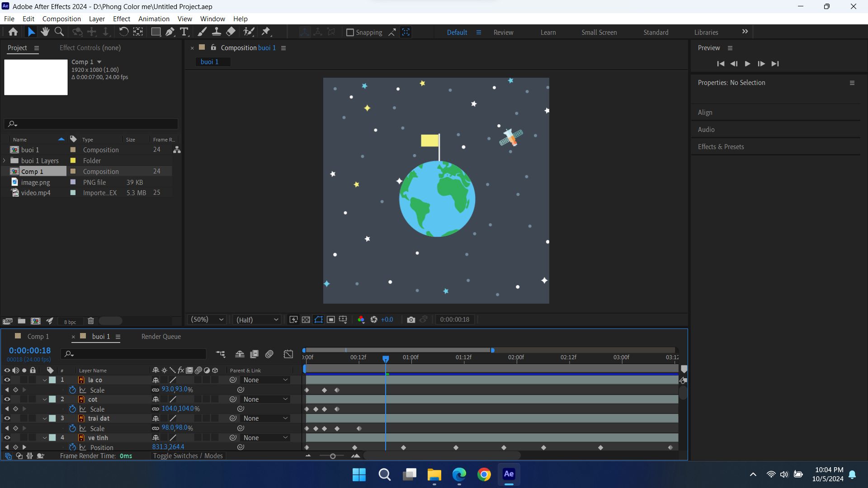Open the Animation menu

pyautogui.click(x=154, y=19)
